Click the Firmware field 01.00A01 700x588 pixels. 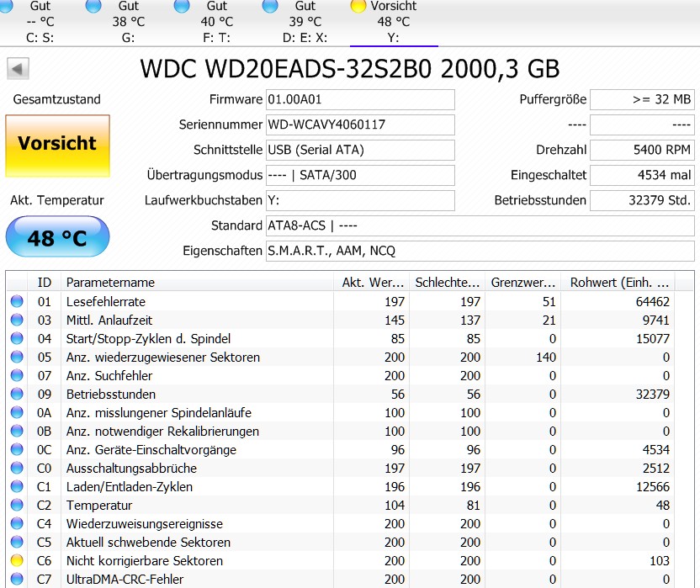pyautogui.click(x=360, y=99)
